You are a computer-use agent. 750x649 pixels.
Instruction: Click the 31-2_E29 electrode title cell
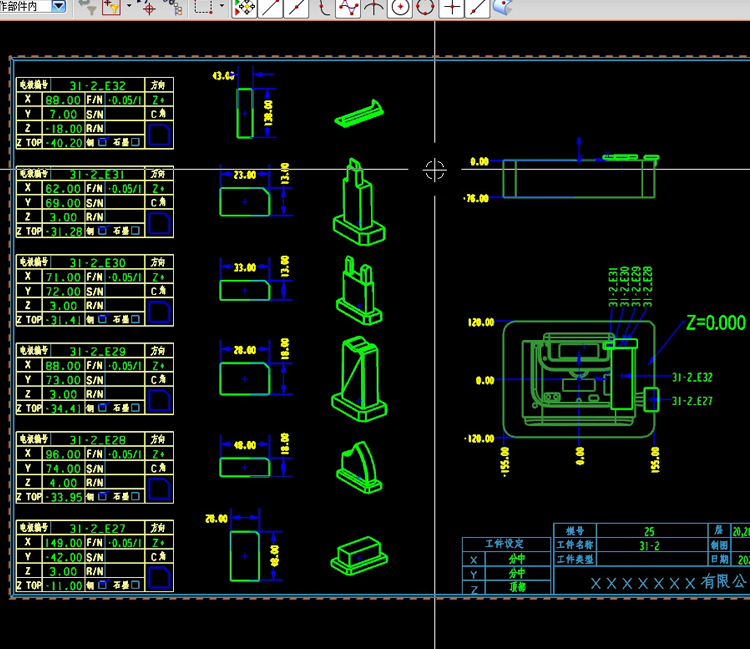coord(97,351)
